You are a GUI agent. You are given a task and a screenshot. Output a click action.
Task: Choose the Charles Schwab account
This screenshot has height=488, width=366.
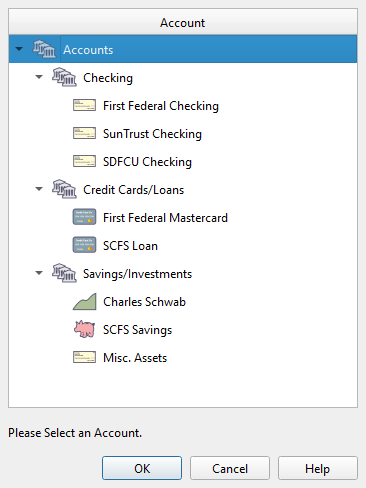pyautogui.click(x=144, y=302)
